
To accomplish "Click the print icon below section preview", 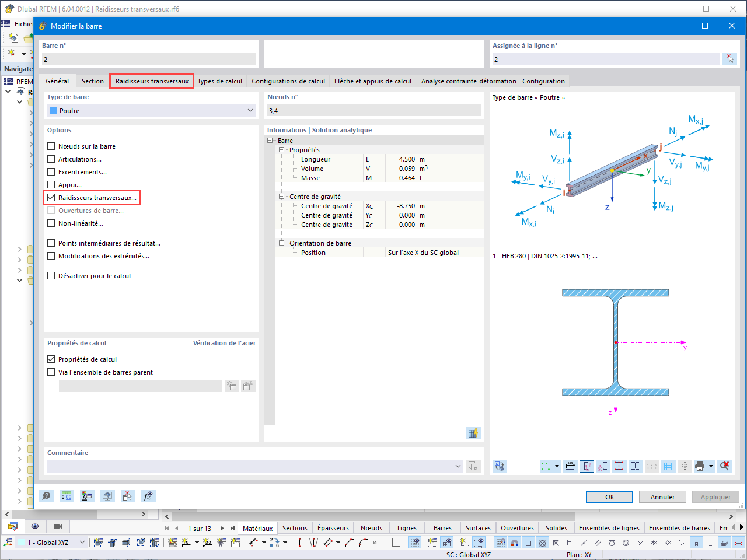I will (x=700, y=466).
